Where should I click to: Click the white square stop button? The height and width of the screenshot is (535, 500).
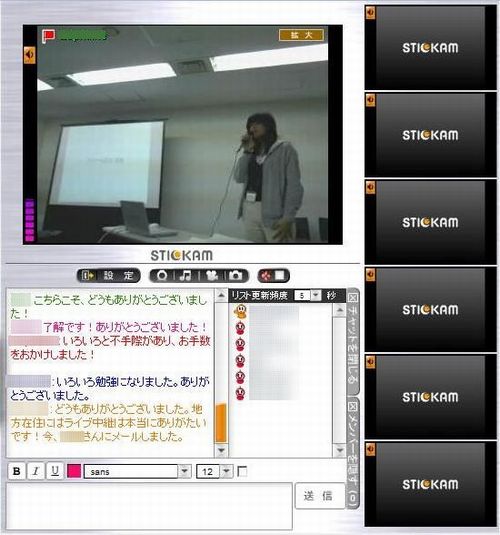click(x=280, y=275)
